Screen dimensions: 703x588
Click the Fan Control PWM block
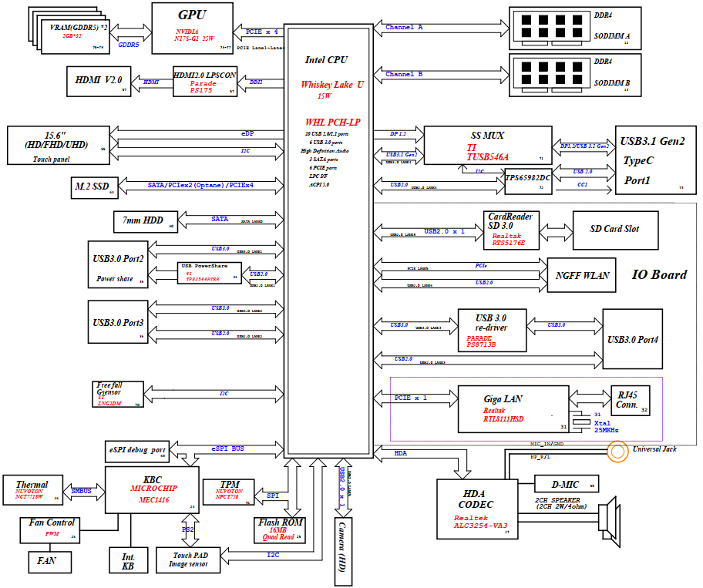point(50,530)
